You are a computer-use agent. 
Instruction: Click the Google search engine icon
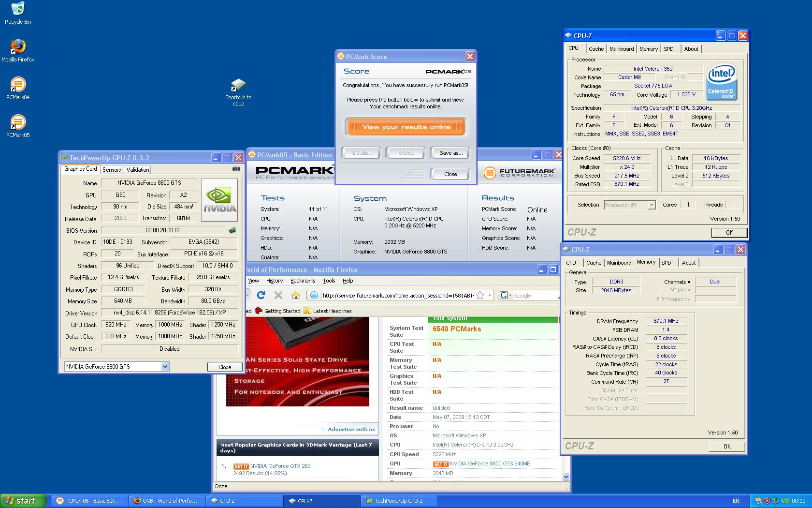[503, 295]
